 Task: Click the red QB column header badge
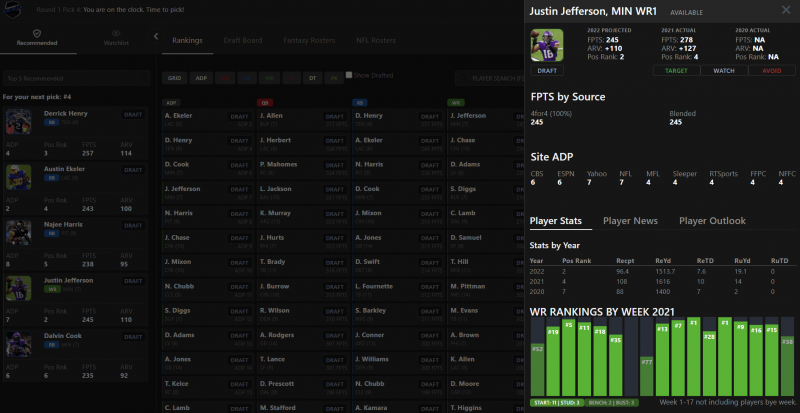pyautogui.click(x=265, y=103)
